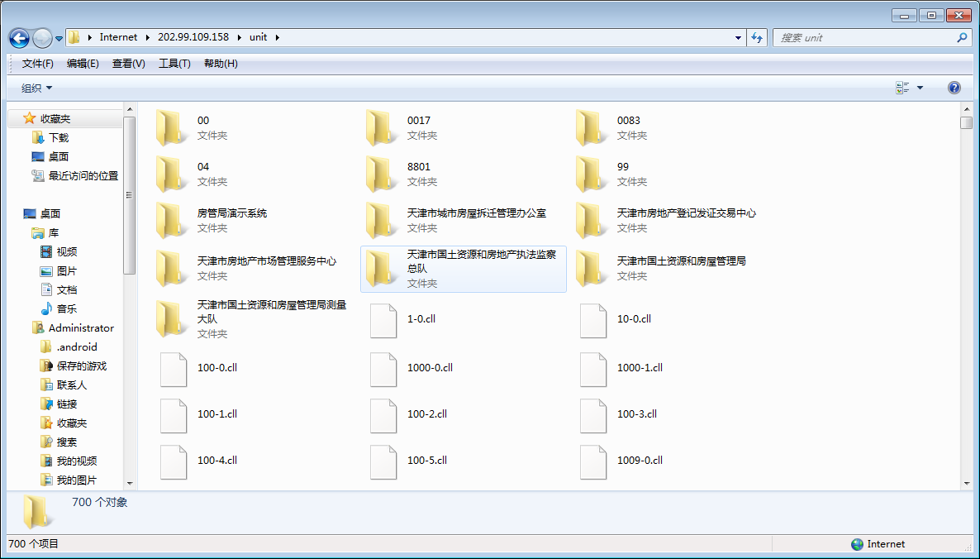The image size is (980, 559).
Task: Select the 天津市城市房屋拆迁管理办公室 folder icon
Action: click(x=382, y=221)
